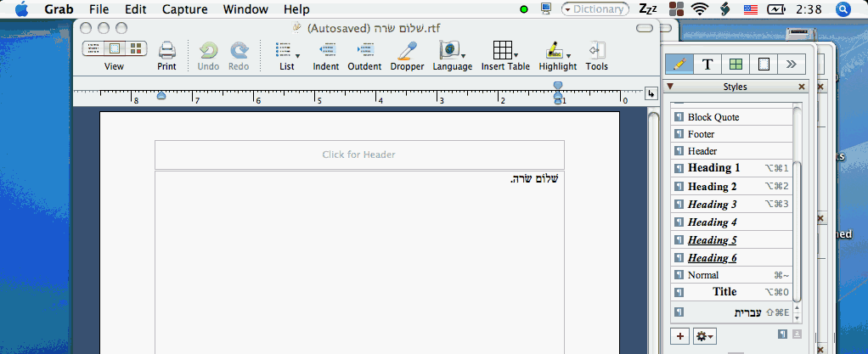Open the Capture menu
Screen dimensions: 868x354
185,9
